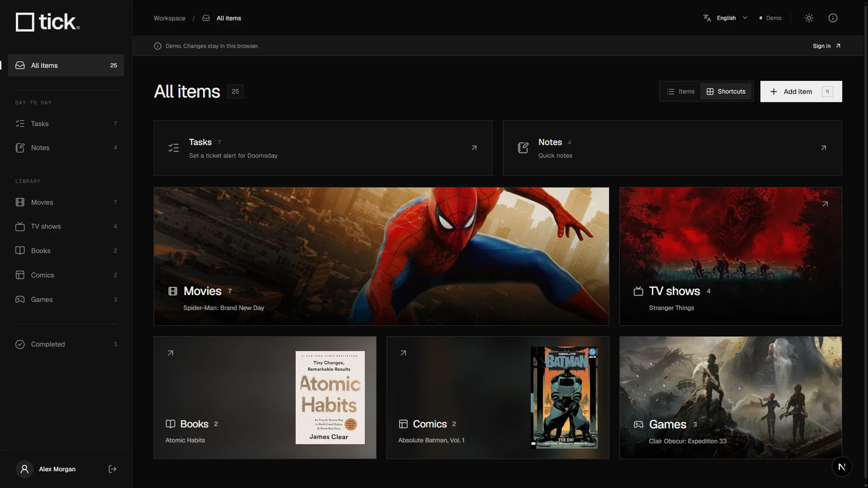Click the log out icon beside Alex Morgan
868x488 pixels.
112,469
